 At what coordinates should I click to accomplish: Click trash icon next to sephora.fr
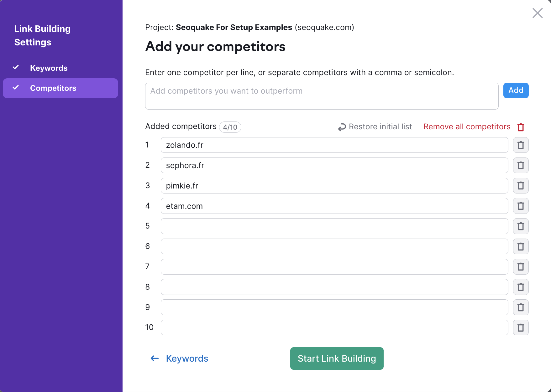coord(521,165)
